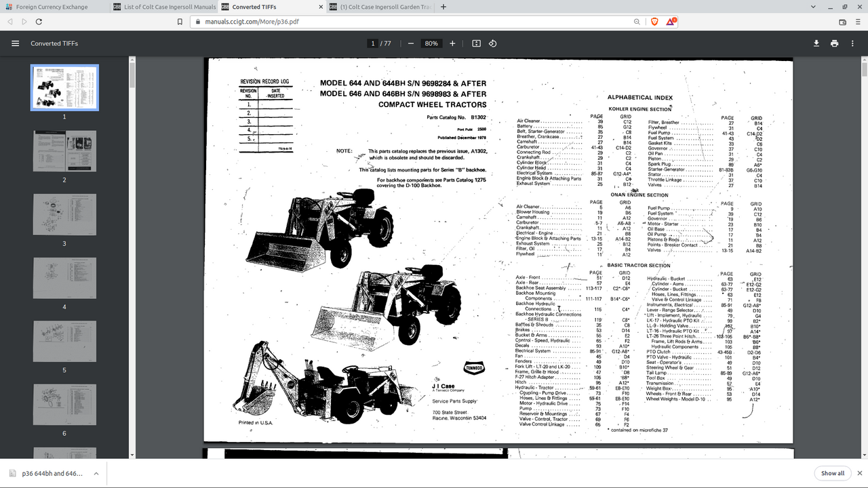
Task: Zoom out with the minus button
Action: point(410,43)
